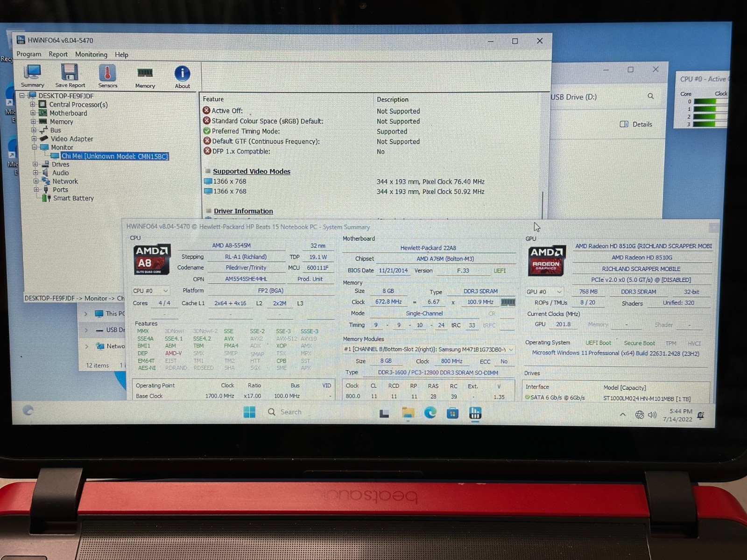Click the Supported Video Modes heading
The width and height of the screenshot is (747, 560).
coord(252,171)
